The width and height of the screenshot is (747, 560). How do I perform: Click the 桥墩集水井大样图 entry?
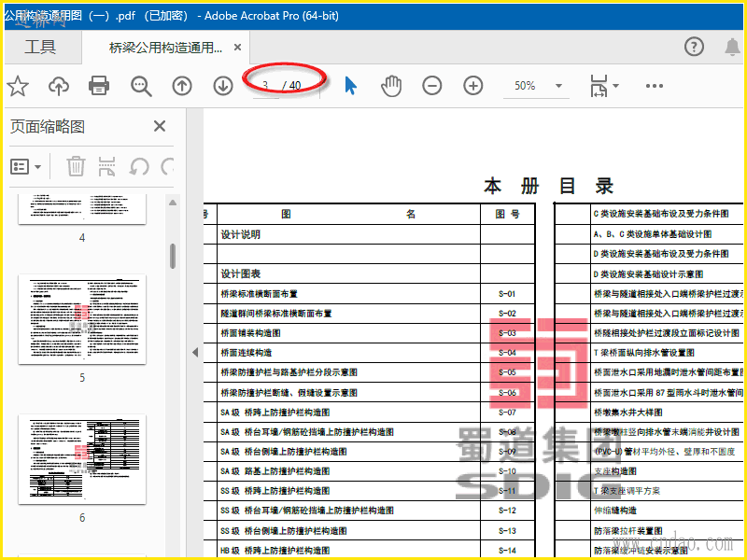click(x=627, y=412)
